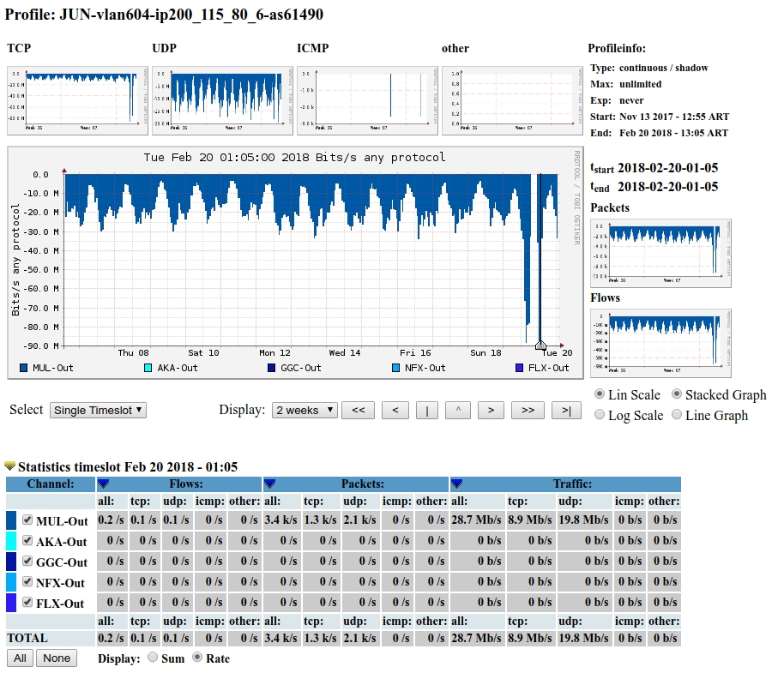Screen dimensions: 784x679
Task: Open the Single Timeslot select dropdown
Action: [x=98, y=411]
